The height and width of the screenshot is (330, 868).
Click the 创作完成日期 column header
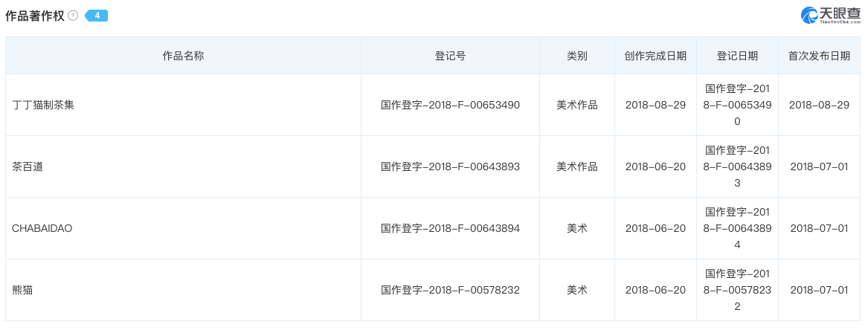click(x=655, y=56)
